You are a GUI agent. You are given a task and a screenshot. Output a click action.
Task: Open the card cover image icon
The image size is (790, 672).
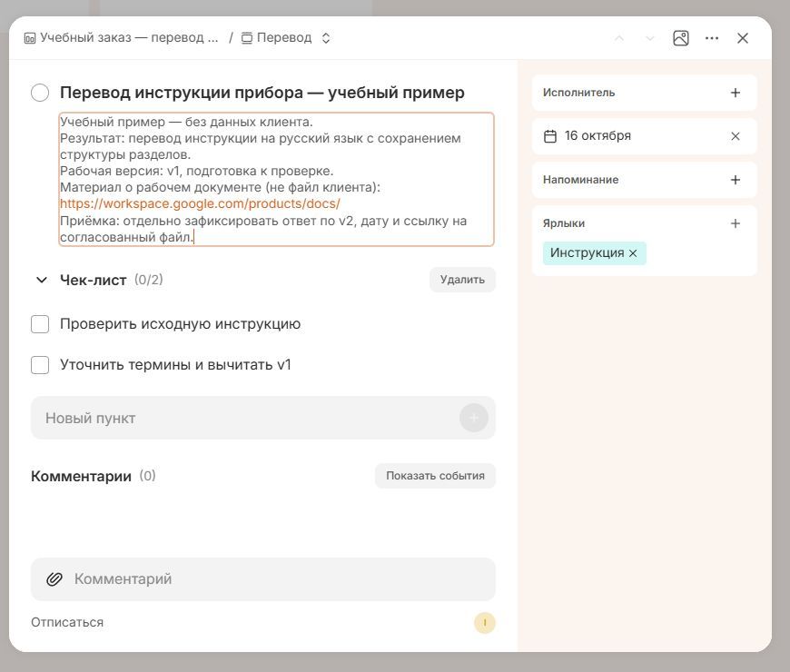681,38
